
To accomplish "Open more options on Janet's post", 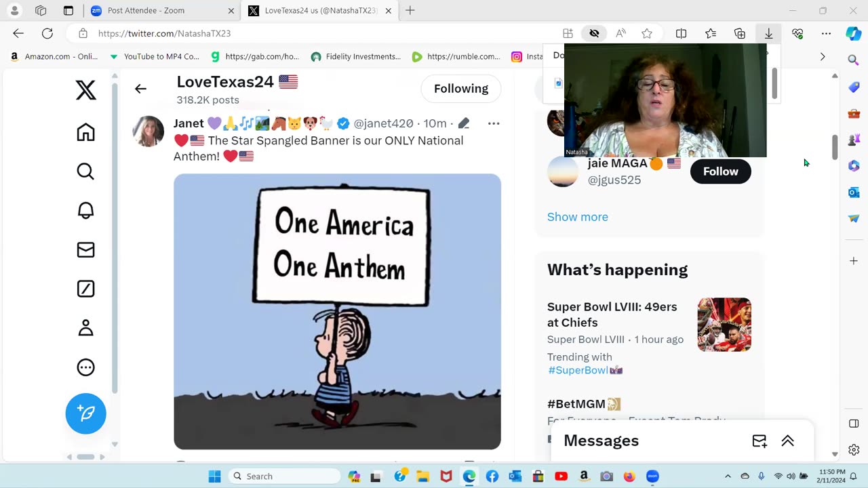I will (x=494, y=123).
